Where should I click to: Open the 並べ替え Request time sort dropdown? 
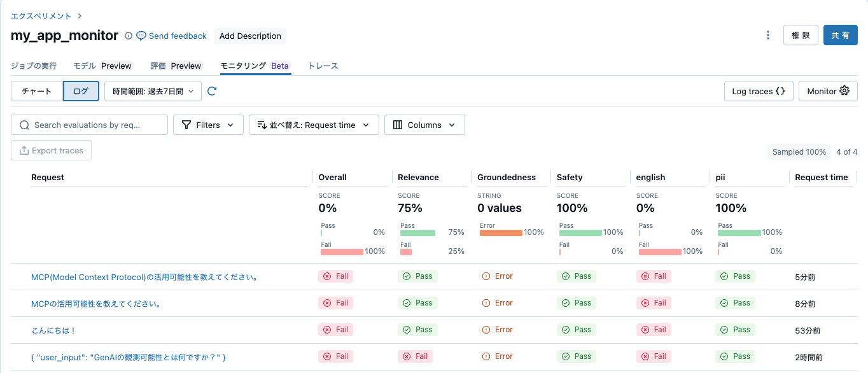[314, 125]
